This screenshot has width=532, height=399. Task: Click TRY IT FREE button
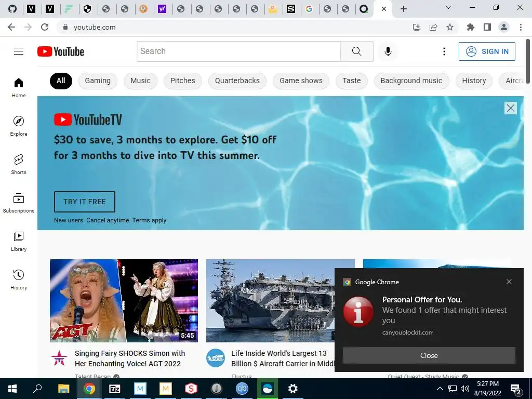tap(85, 202)
